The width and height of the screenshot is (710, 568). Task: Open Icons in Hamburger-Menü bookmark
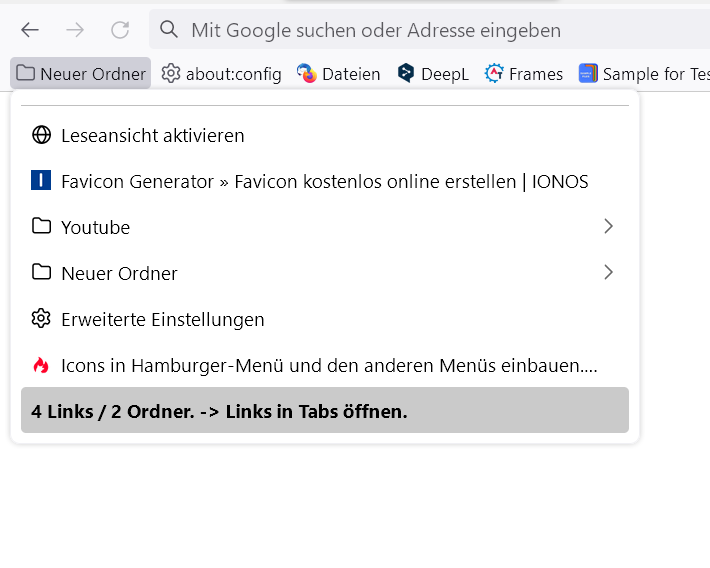click(x=329, y=365)
